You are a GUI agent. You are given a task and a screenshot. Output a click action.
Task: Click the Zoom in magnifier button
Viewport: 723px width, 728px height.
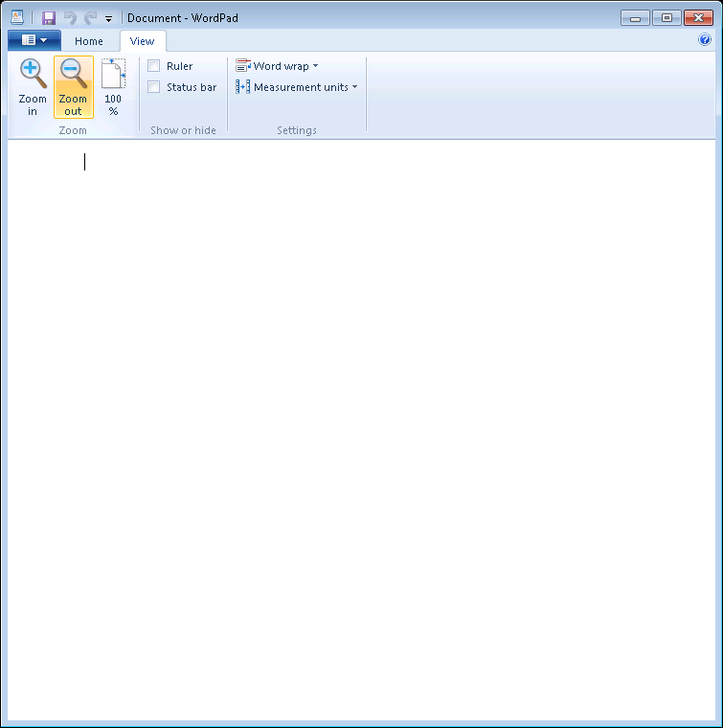click(33, 87)
